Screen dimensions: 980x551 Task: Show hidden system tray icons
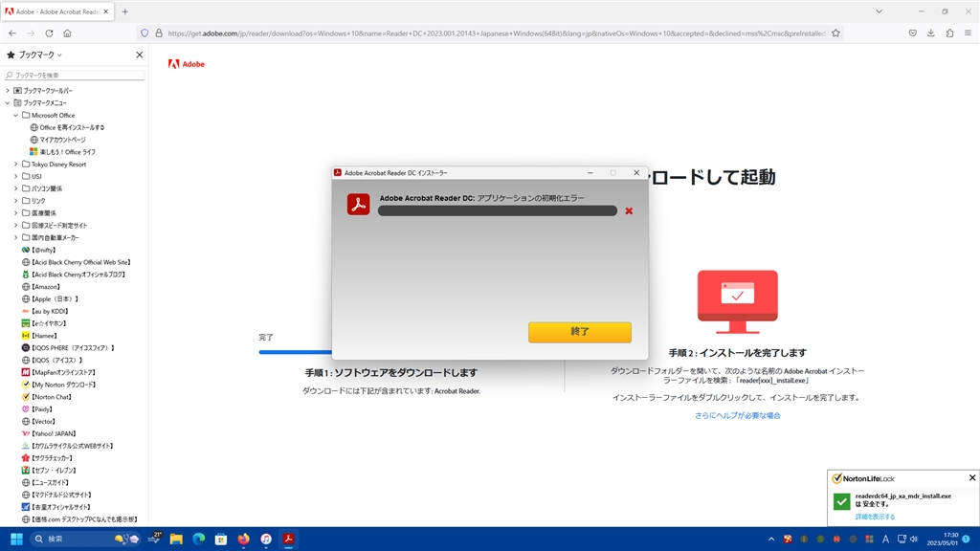coord(770,540)
